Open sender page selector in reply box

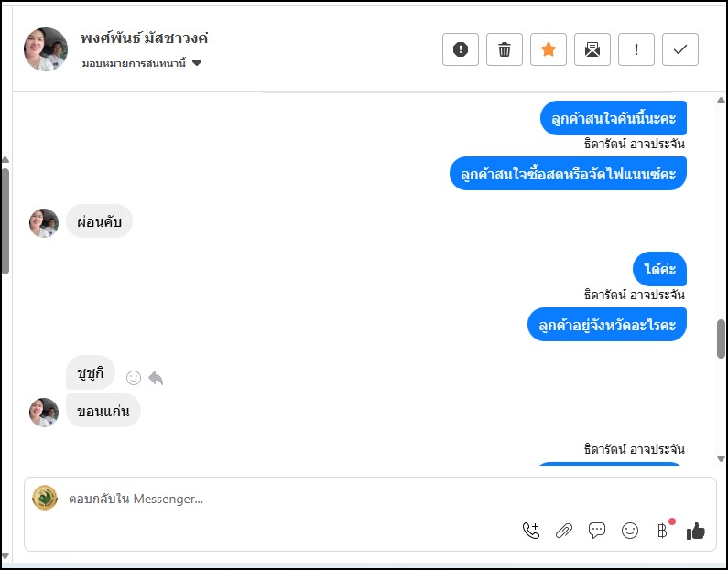click(45, 499)
